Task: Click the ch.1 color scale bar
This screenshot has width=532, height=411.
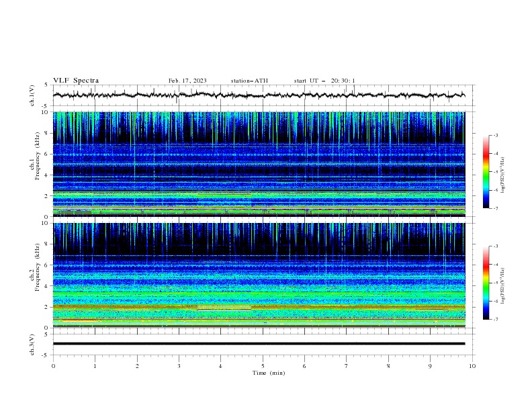Action: (x=486, y=172)
